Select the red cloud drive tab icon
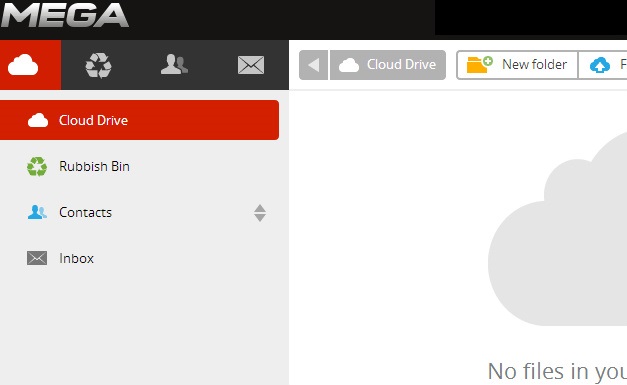The height and width of the screenshot is (385, 627). [x=30, y=65]
